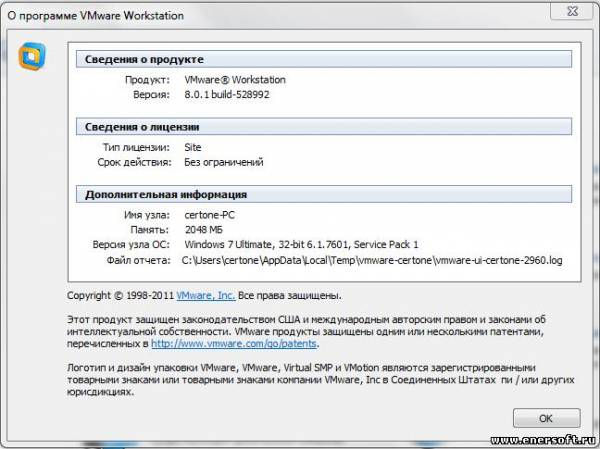This screenshot has height=449, width=600.
Task: Close the About VMware Workstation dialog
Action: (x=572, y=11)
